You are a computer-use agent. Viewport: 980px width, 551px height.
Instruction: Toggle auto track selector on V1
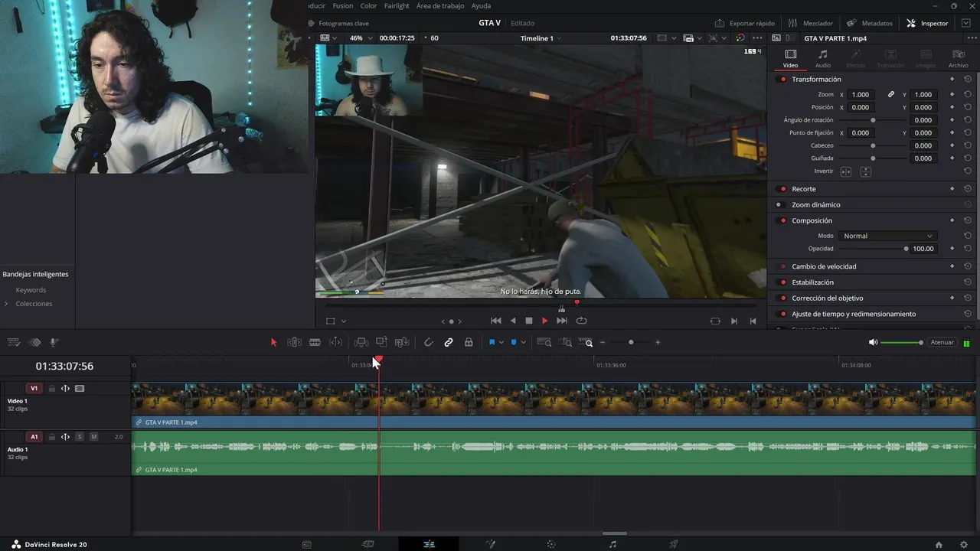coord(65,389)
